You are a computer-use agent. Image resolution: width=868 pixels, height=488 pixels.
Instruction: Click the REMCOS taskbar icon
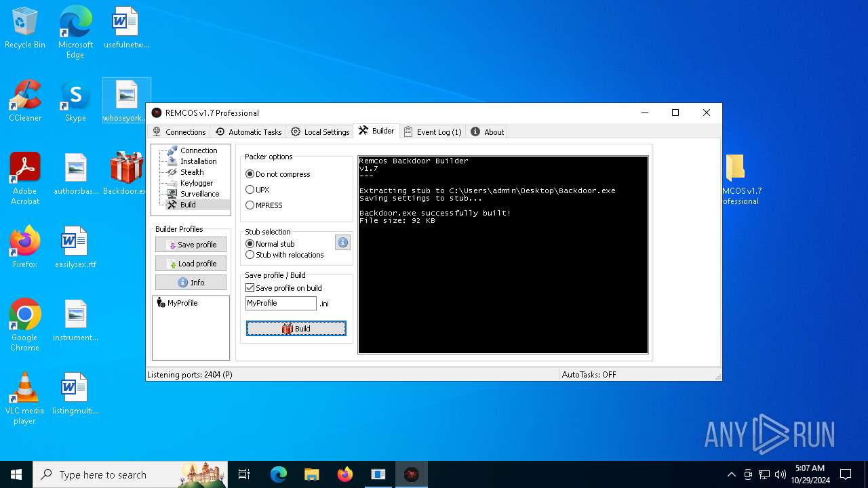click(411, 474)
